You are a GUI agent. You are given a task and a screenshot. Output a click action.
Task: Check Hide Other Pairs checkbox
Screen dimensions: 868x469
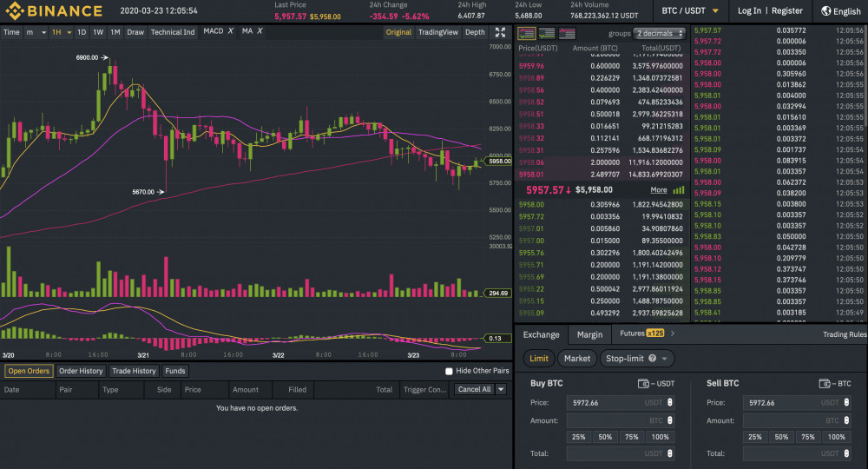tap(449, 371)
